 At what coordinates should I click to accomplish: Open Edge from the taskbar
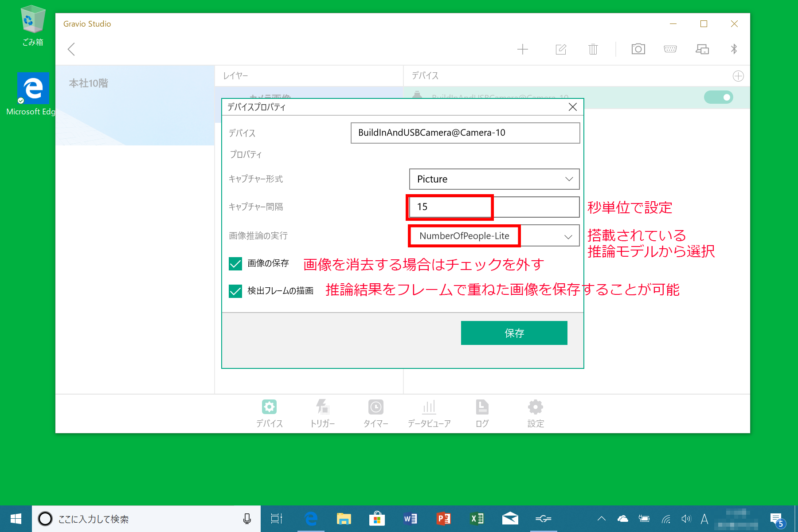coord(311,519)
